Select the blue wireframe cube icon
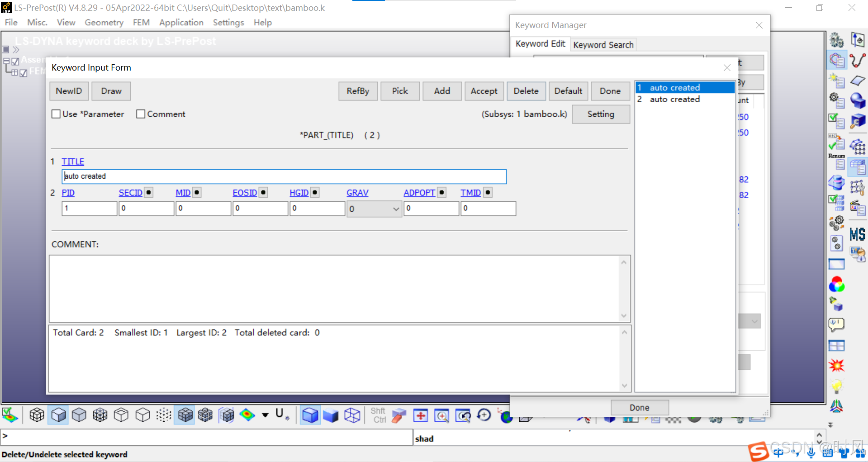 tap(352, 415)
